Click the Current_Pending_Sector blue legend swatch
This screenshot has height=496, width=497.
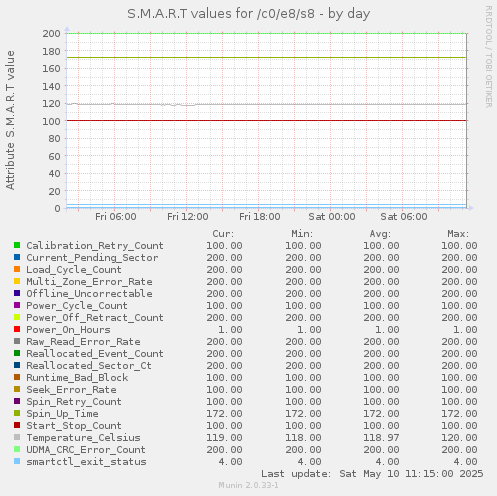click(17, 257)
